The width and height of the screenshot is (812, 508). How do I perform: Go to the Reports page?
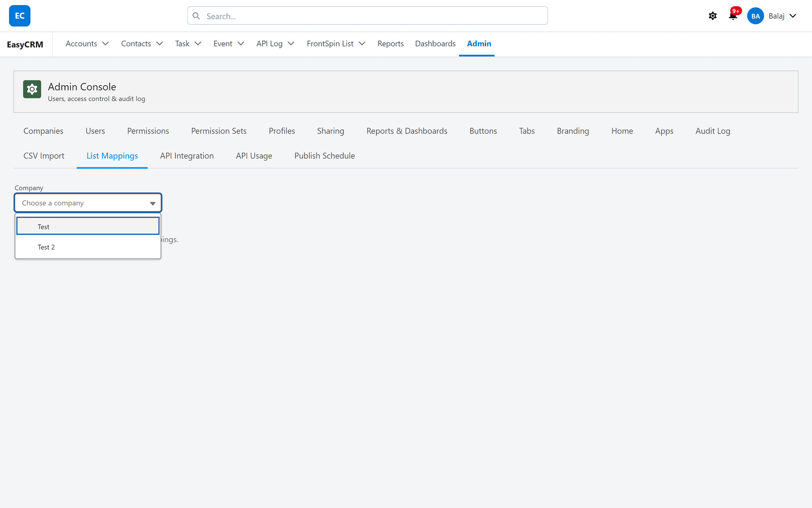click(390, 43)
